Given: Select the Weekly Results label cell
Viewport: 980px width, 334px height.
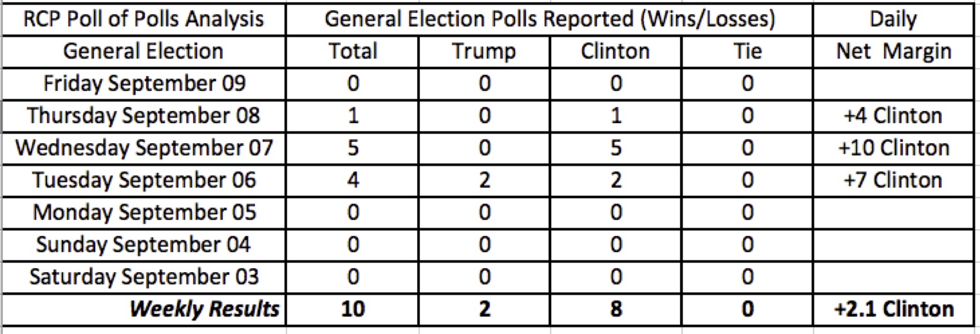Looking at the screenshot, I should [x=205, y=309].
